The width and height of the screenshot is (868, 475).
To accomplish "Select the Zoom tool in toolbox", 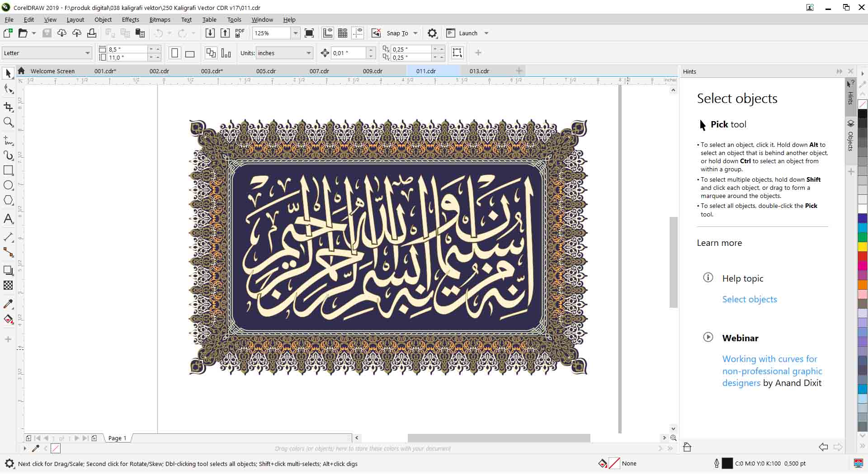I will [8, 122].
